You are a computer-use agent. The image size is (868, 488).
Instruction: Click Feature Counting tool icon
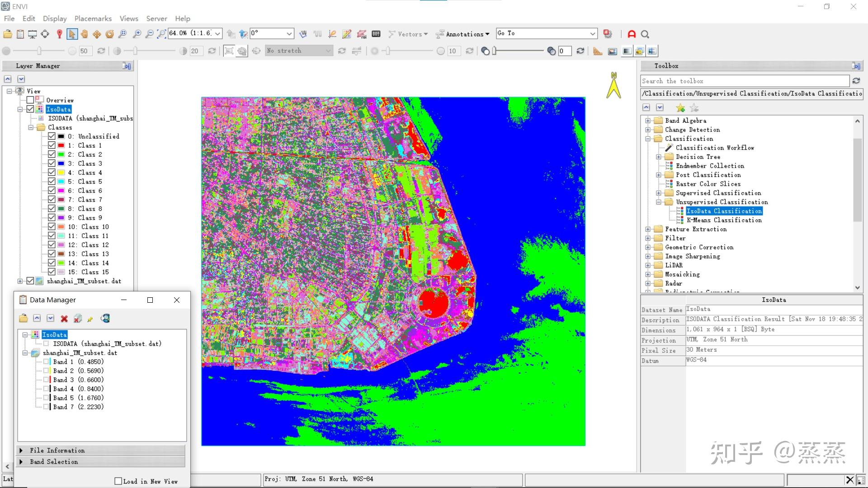click(x=376, y=34)
